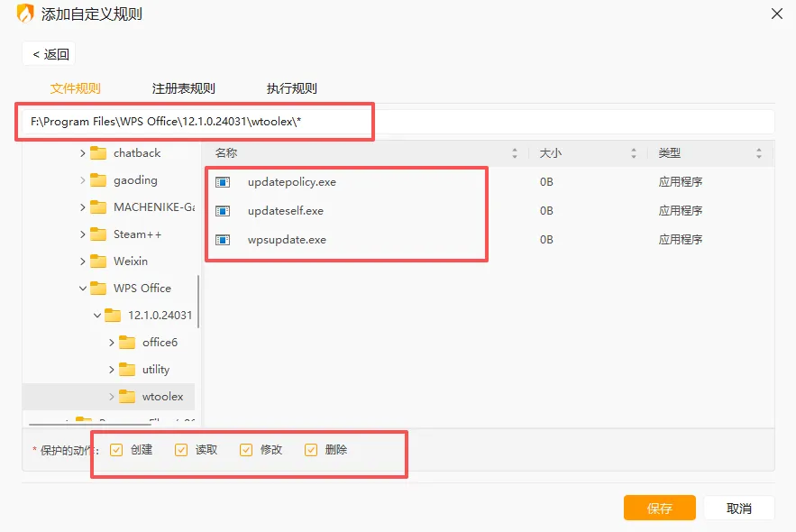
Task: Expand the chatback folder
Action: point(82,153)
